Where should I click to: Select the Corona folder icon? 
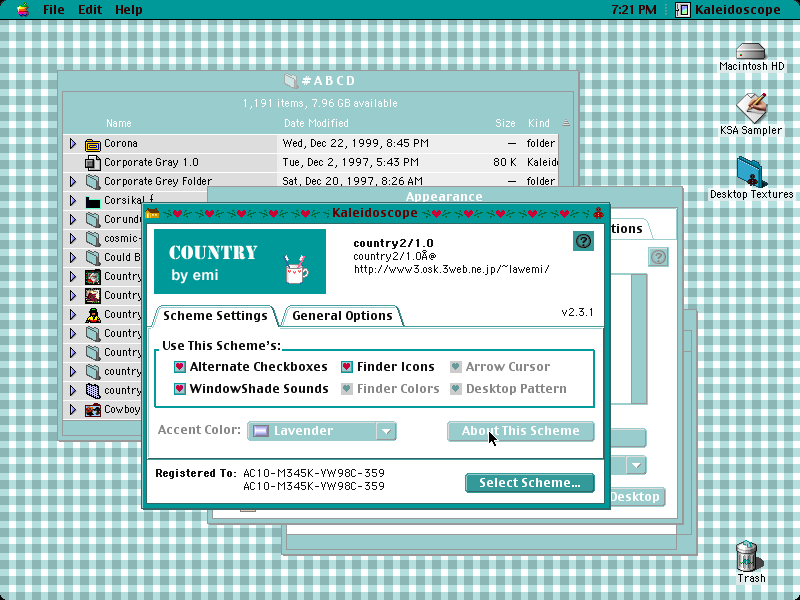[x=92, y=144]
